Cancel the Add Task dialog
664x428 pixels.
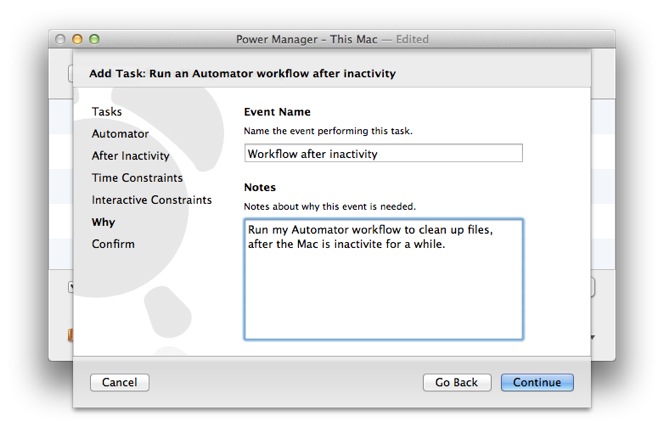tap(119, 382)
